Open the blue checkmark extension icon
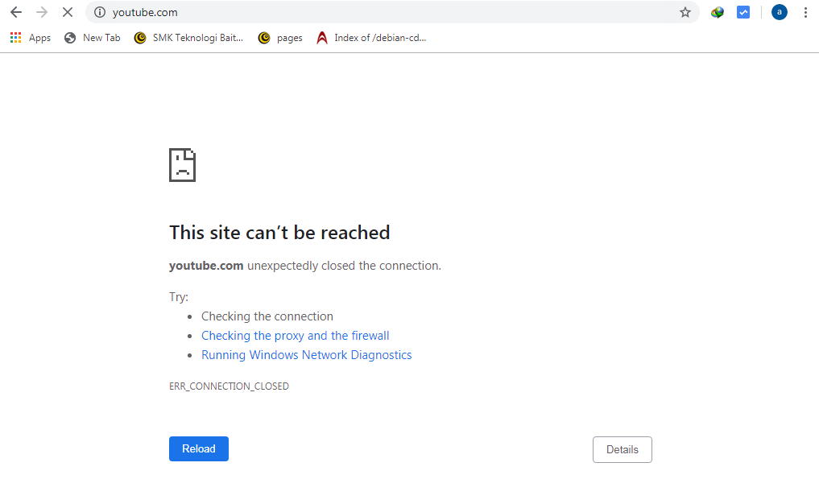Viewport: 819px width, 504px height. 743,12
